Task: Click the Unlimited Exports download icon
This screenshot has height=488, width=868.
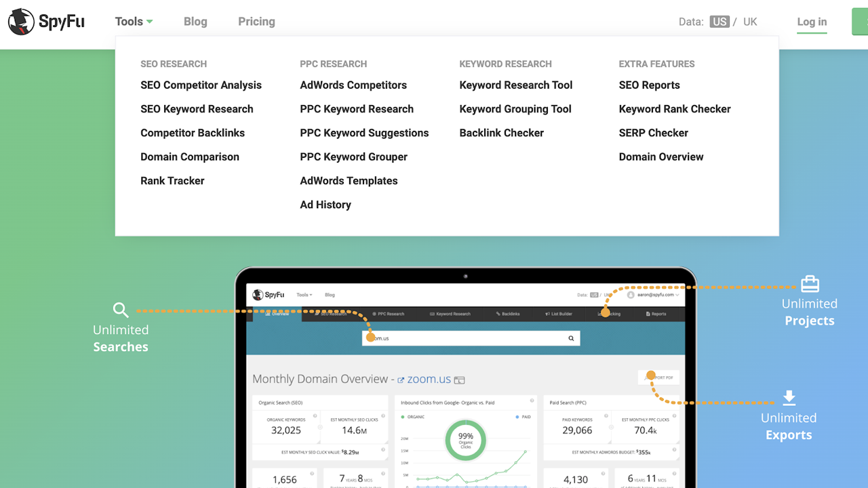Action: click(x=789, y=397)
